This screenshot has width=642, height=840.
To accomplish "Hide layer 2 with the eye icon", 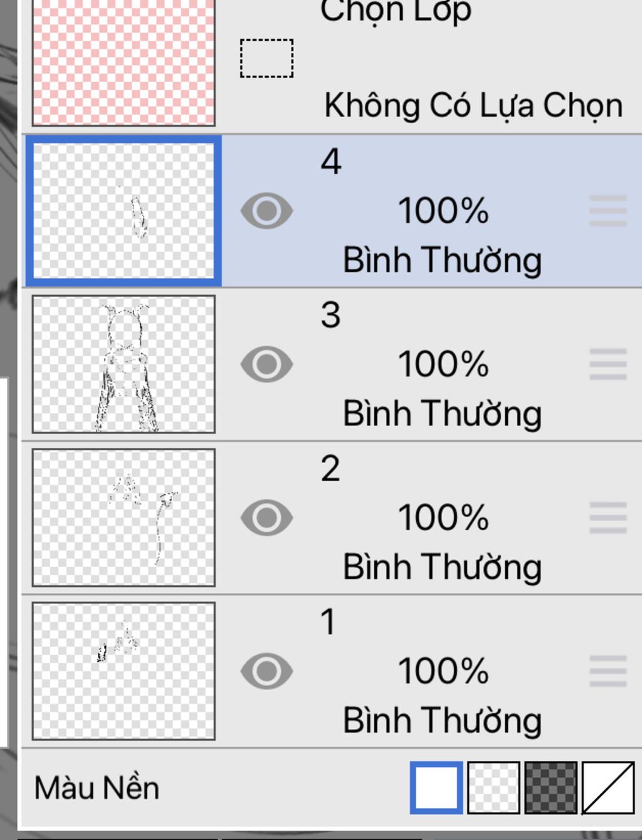I will (266, 518).
